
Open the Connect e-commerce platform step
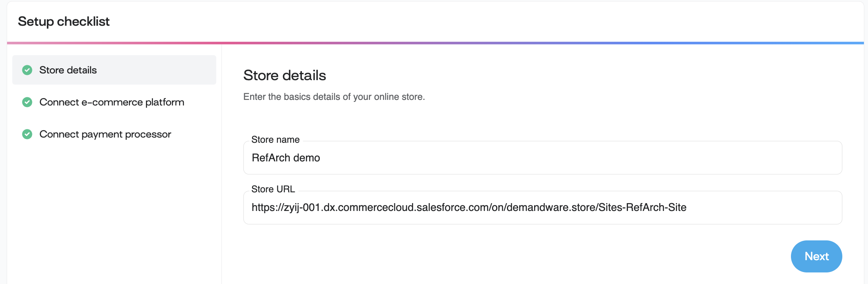112,102
